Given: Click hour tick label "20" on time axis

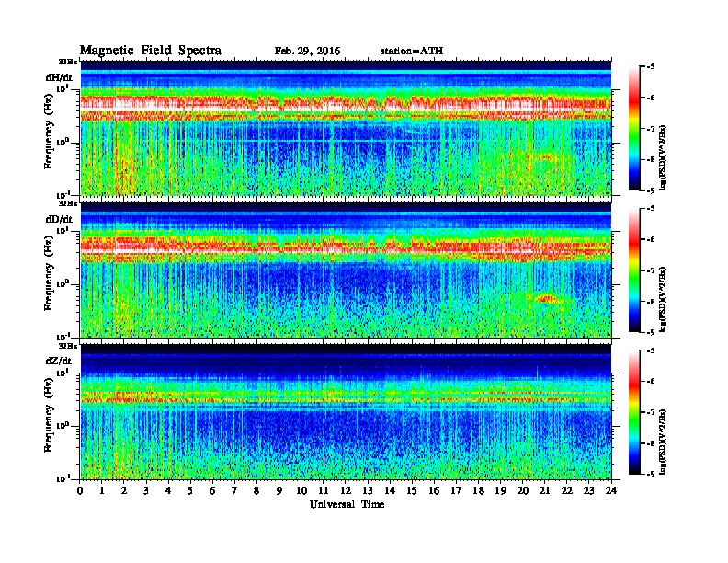Looking at the screenshot, I should point(523,491).
